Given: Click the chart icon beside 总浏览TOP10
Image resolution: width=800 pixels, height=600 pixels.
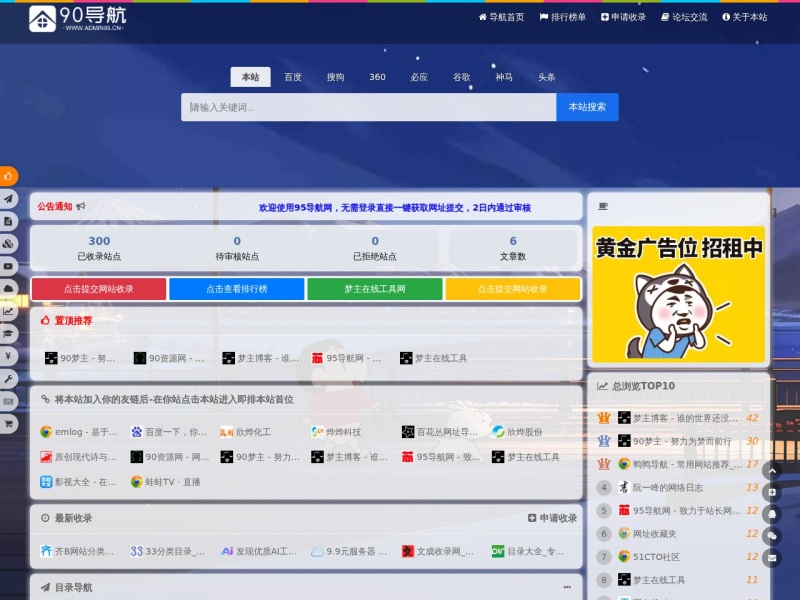Looking at the screenshot, I should tap(603, 386).
